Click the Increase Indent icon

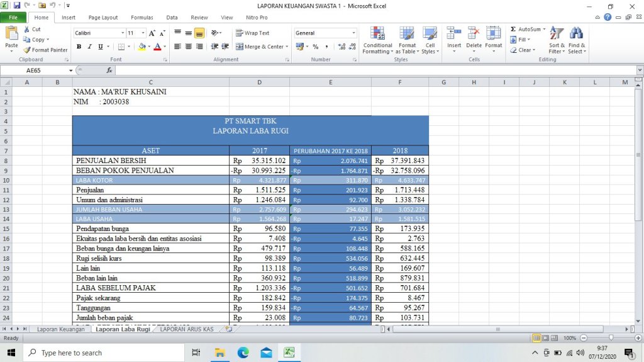point(225,47)
